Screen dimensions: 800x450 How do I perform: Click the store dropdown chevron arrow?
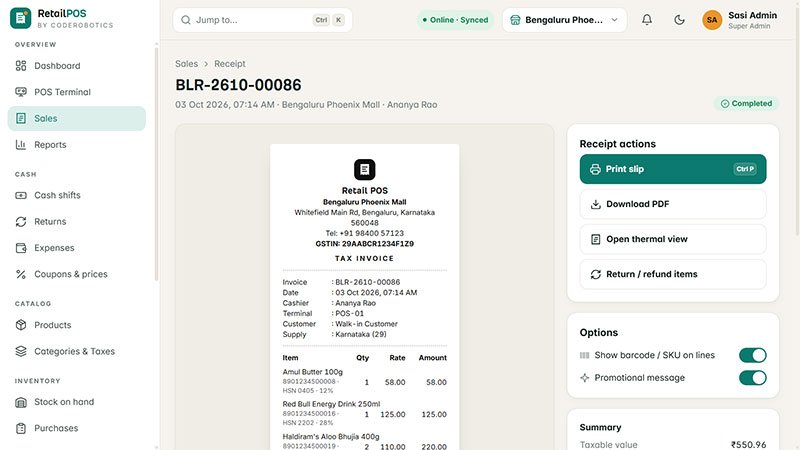click(614, 20)
